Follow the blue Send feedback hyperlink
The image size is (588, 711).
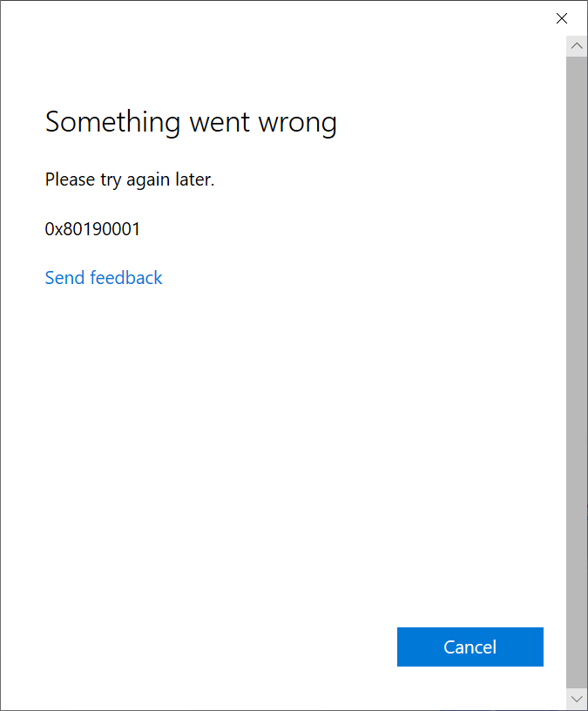pos(104,277)
